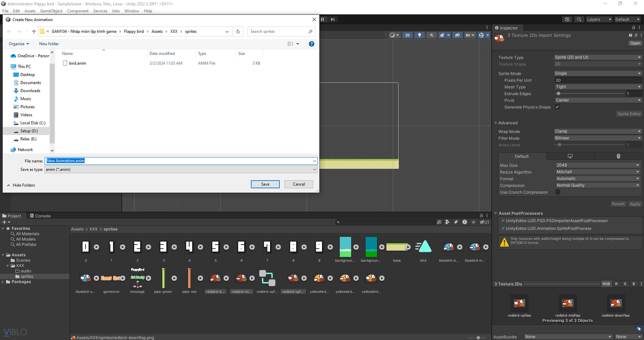The width and height of the screenshot is (644, 340).
Task: Click the Step frame button
Action: [x=333, y=19]
